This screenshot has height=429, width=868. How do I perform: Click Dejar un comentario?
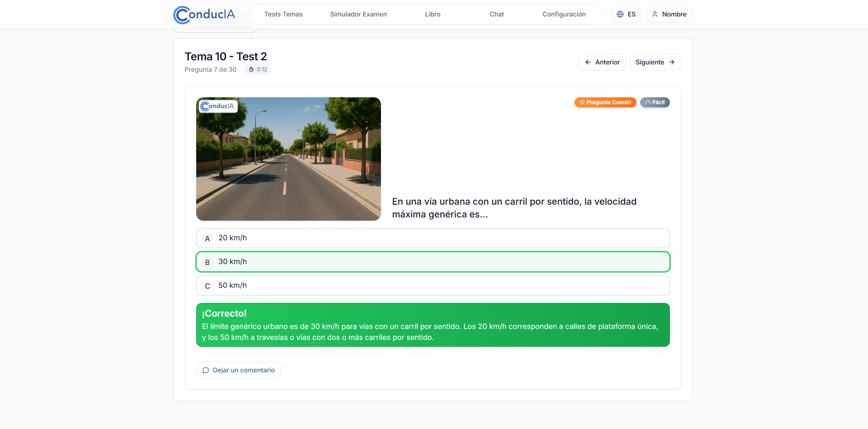pyautogui.click(x=238, y=370)
